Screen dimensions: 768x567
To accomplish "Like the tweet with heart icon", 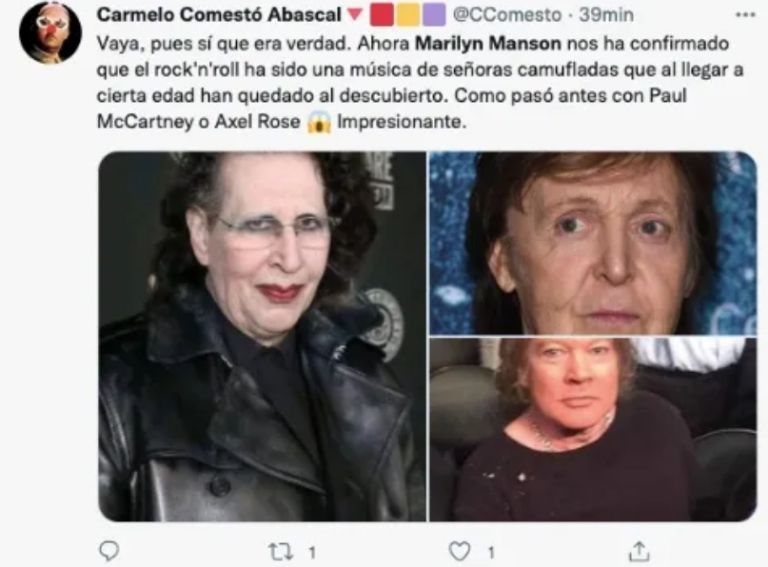I will (x=459, y=551).
